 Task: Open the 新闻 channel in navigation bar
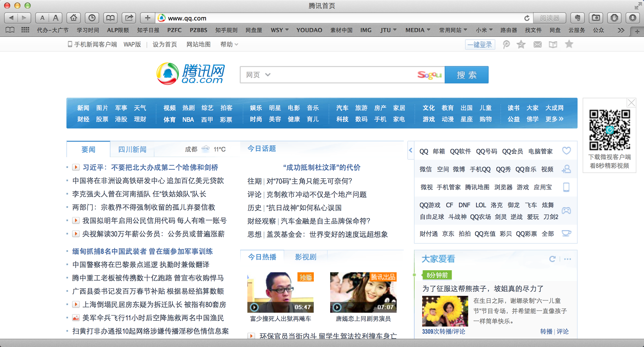(x=83, y=108)
